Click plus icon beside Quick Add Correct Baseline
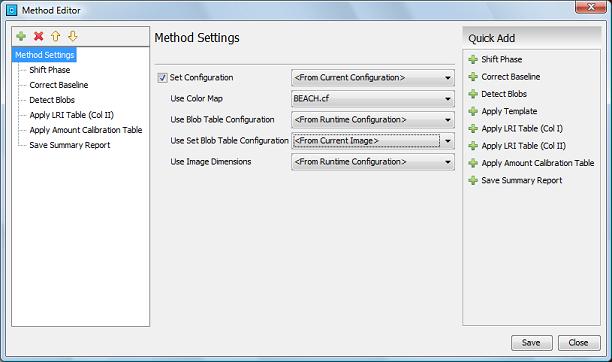 click(x=473, y=77)
